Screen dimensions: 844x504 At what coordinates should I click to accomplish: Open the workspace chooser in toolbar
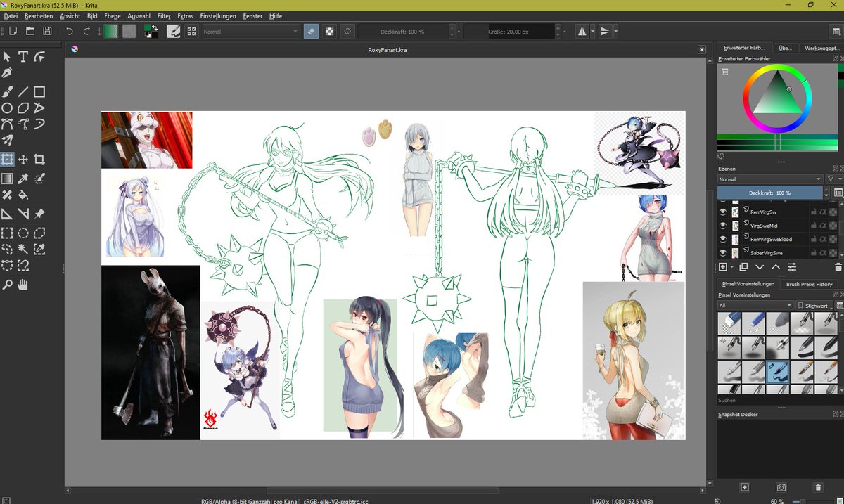point(838,31)
